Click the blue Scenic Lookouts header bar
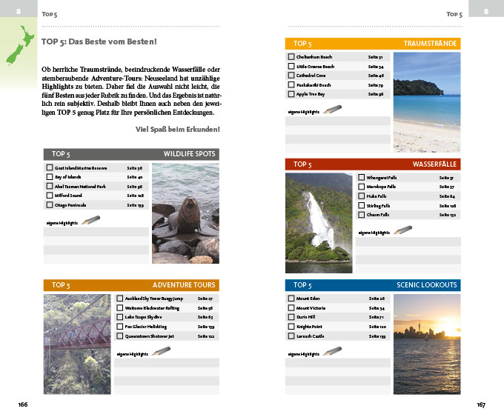 point(373,285)
